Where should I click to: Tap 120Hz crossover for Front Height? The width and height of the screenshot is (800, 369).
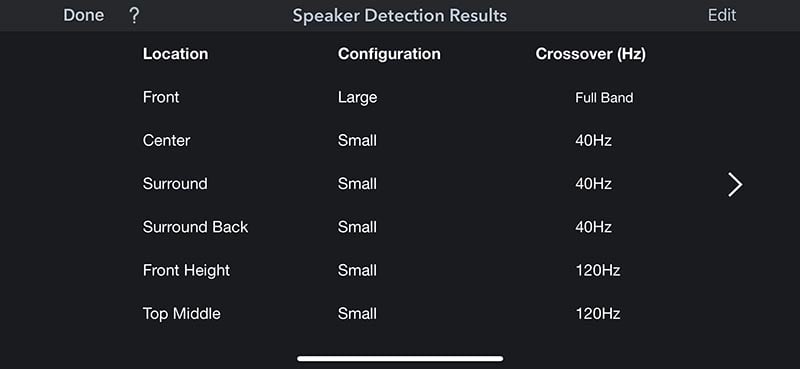click(598, 270)
